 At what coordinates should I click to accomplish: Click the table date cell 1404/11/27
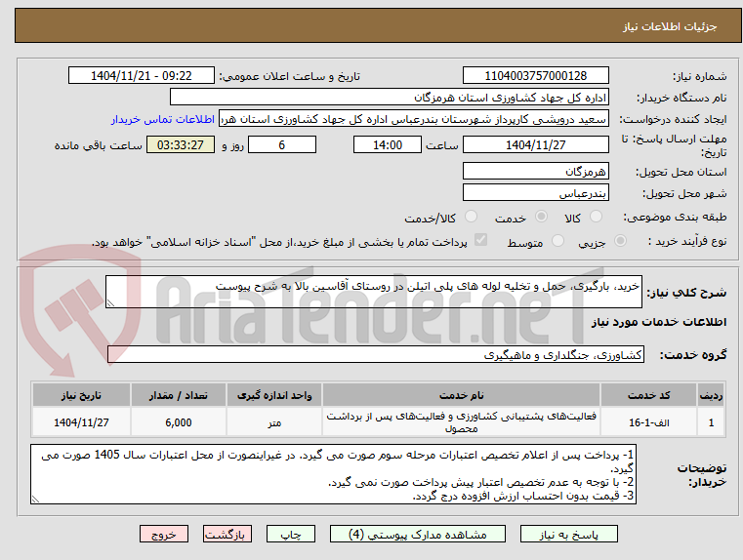pos(81,422)
